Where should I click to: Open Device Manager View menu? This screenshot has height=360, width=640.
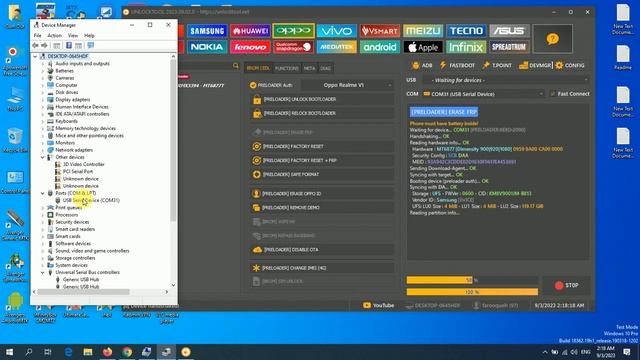pos(73,36)
